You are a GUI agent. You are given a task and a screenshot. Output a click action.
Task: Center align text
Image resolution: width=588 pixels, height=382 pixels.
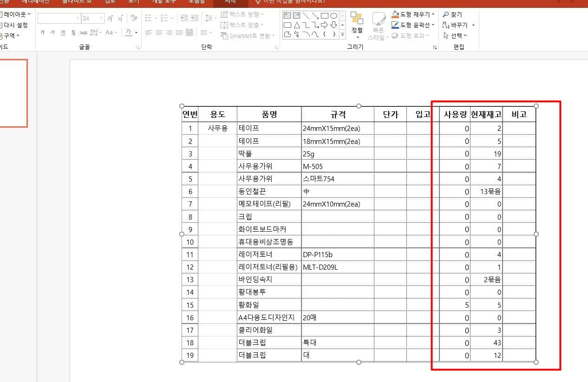click(159, 32)
